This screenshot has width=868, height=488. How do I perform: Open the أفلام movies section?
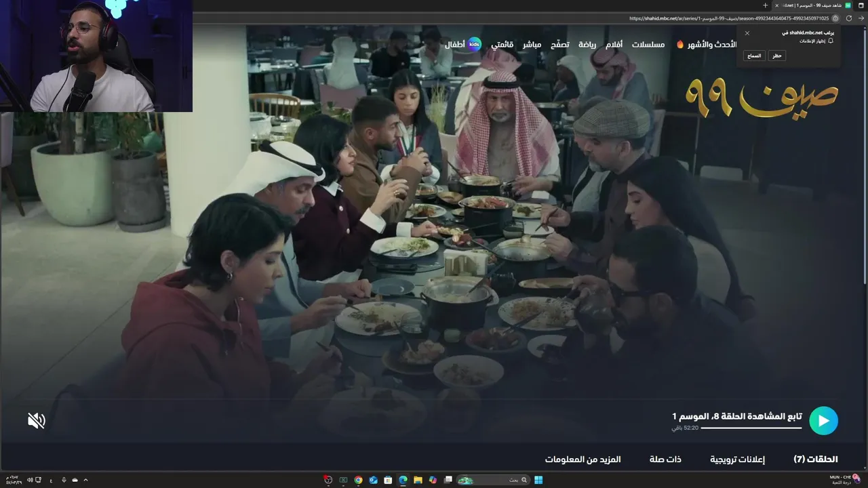pos(614,44)
